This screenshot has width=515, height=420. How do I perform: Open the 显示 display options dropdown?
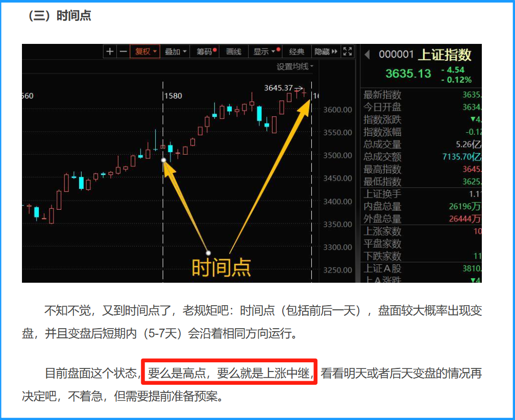point(261,52)
